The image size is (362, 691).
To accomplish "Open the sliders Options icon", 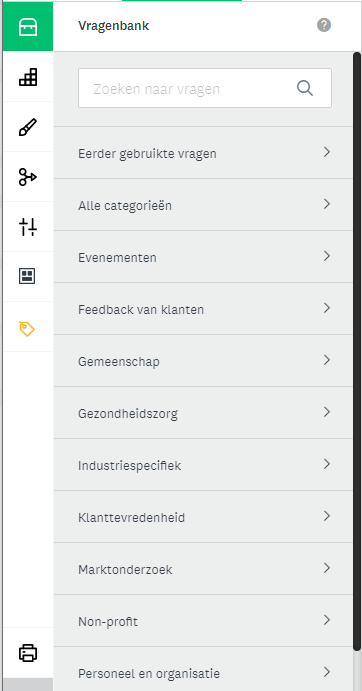I will click(28, 227).
